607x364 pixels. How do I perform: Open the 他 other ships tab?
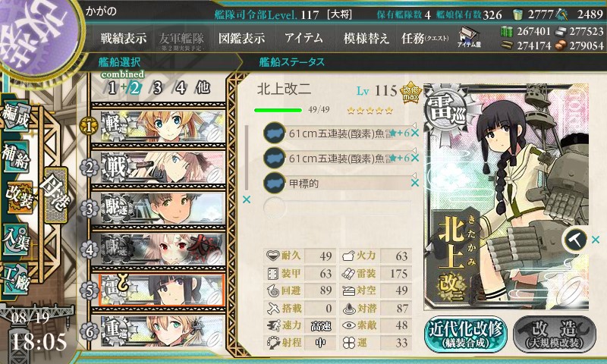(x=203, y=87)
